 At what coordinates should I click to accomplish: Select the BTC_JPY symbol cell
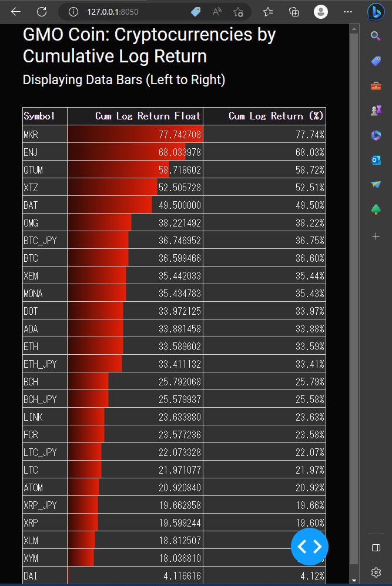tap(45, 240)
